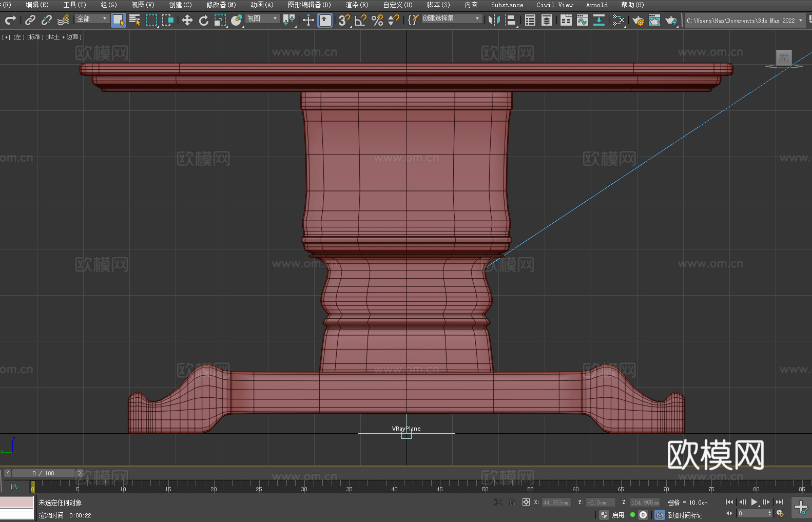Open the [左] viewport view label menu
This screenshot has width=812, height=522.
pos(18,37)
